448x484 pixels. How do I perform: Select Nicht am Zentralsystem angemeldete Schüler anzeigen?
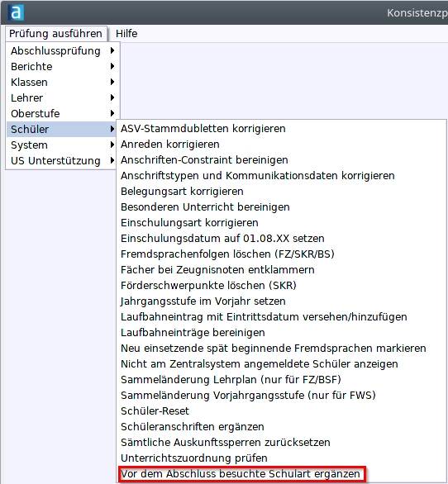coord(281,363)
